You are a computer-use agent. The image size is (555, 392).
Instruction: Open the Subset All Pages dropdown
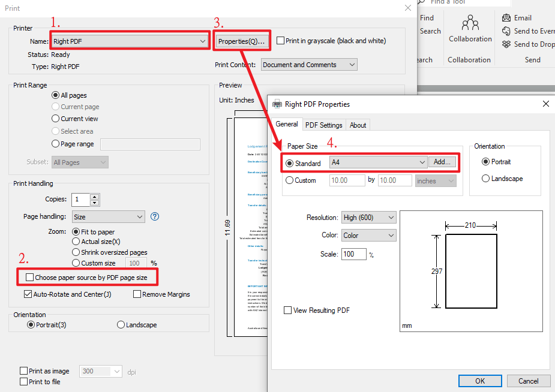[x=80, y=162]
